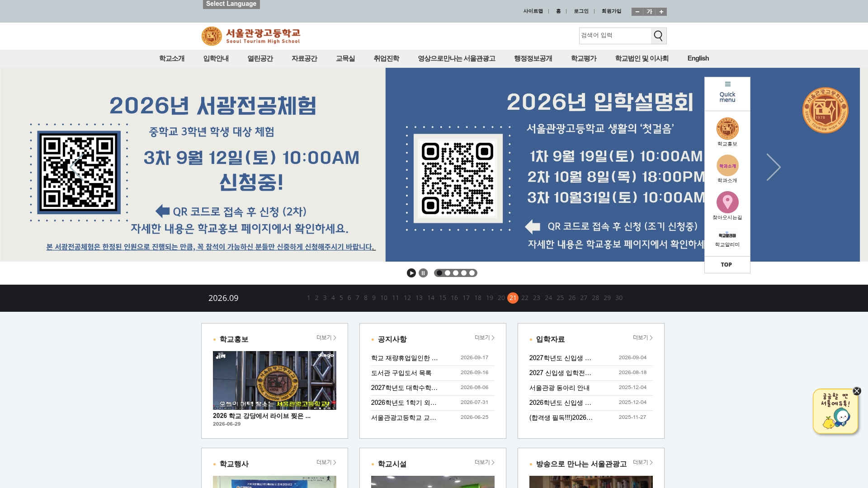Select day 15 in calendar strip
Screen dimensions: 868x488
(443, 298)
